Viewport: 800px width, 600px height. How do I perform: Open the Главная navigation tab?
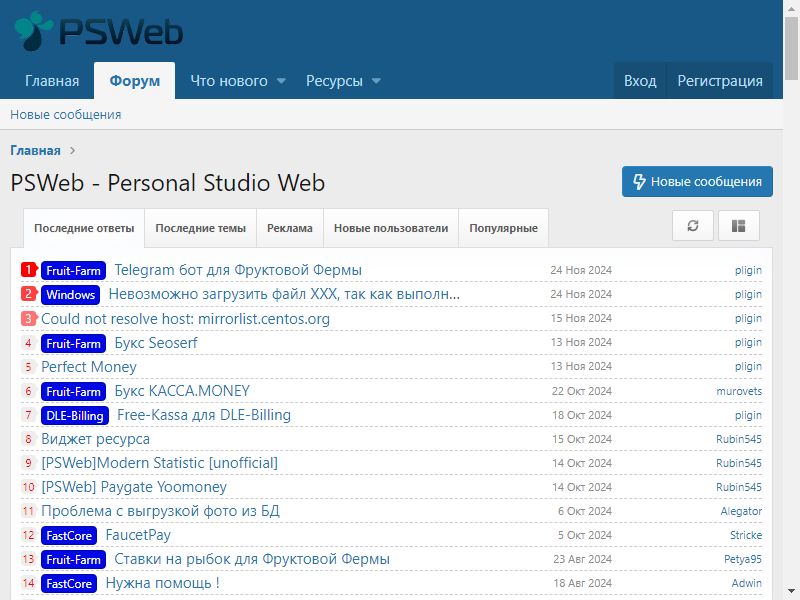[52, 81]
